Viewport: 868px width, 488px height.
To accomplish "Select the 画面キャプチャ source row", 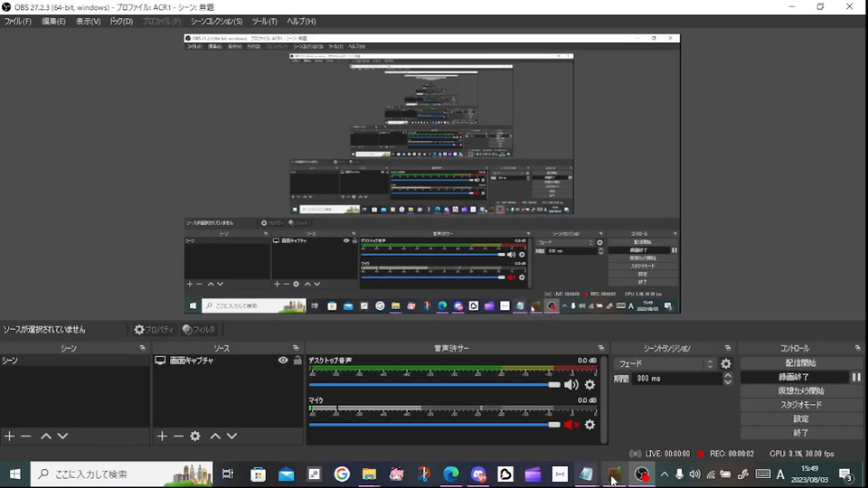I will pyautogui.click(x=228, y=361).
